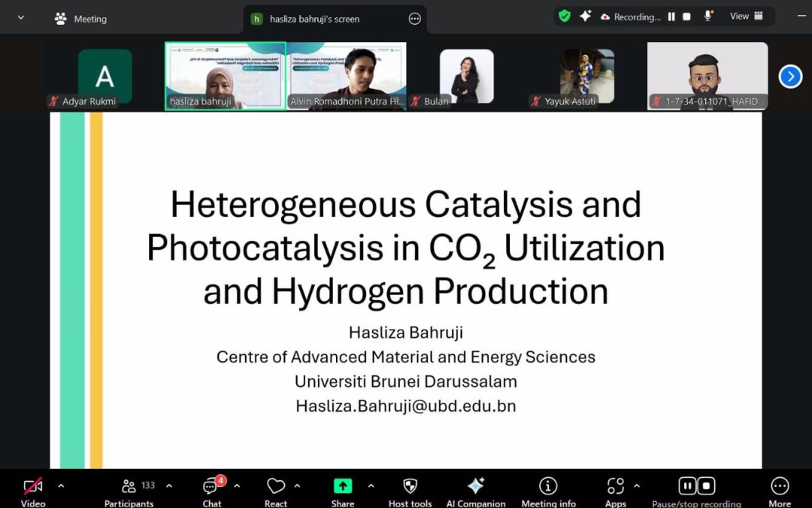The width and height of the screenshot is (812, 508).
Task: Open Host tools shield icon
Action: (x=410, y=486)
